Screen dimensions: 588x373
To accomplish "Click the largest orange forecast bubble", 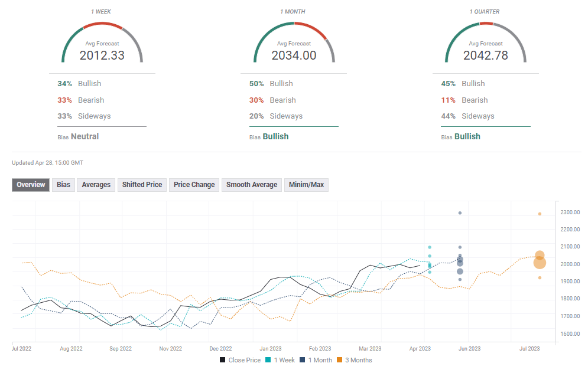I will click(x=540, y=263).
